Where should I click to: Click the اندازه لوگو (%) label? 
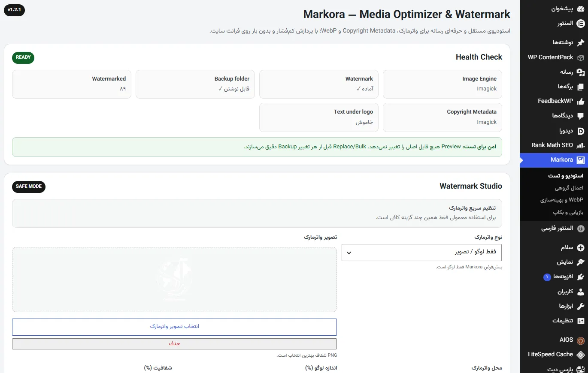point(321,368)
